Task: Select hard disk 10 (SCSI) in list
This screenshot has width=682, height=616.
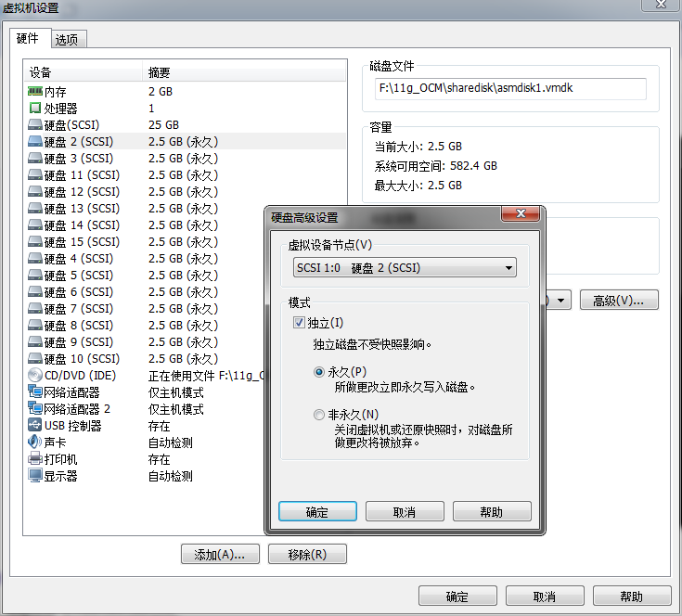Action: point(82,359)
